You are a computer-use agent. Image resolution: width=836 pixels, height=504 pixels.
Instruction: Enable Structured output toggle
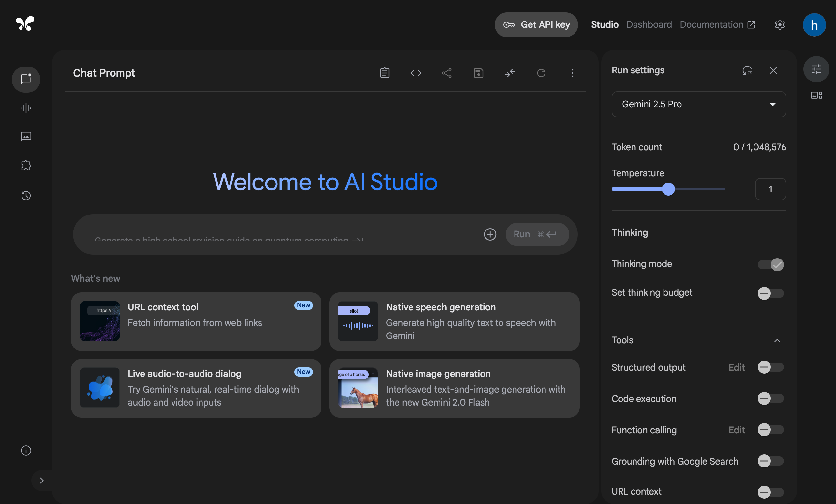pos(770,367)
